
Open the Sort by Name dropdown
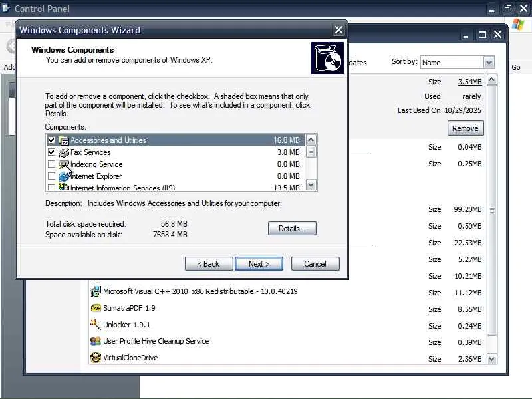tap(489, 63)
